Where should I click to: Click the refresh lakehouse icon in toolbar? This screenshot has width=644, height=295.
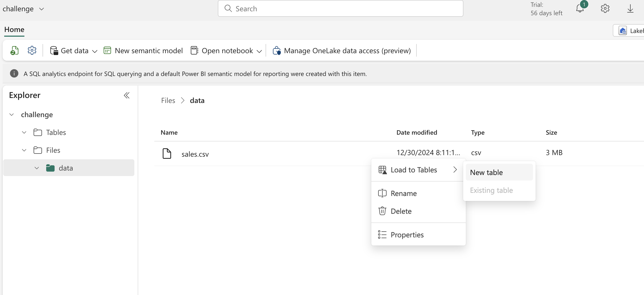click(14, 51)
